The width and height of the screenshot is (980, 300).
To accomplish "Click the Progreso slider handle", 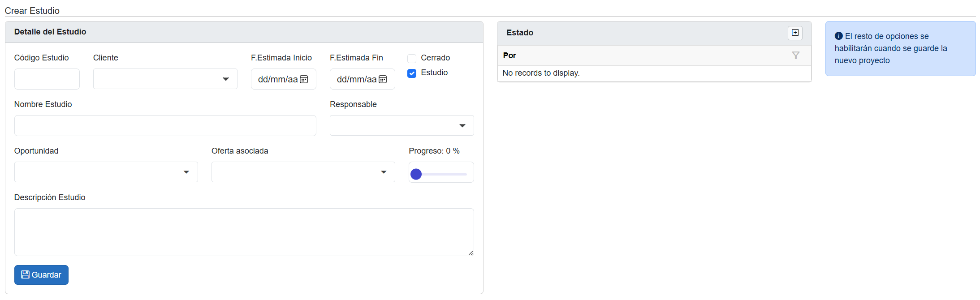I will tap(416, 174).
